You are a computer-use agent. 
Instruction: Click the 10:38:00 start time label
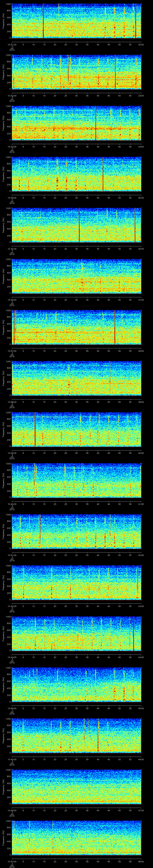tap(12, 402)
